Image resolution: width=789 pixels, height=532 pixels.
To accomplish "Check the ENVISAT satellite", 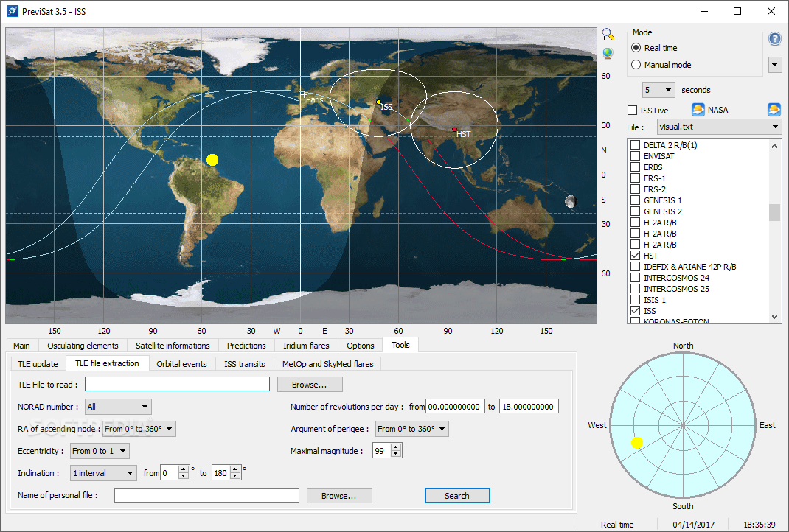I will pos(636,156).
